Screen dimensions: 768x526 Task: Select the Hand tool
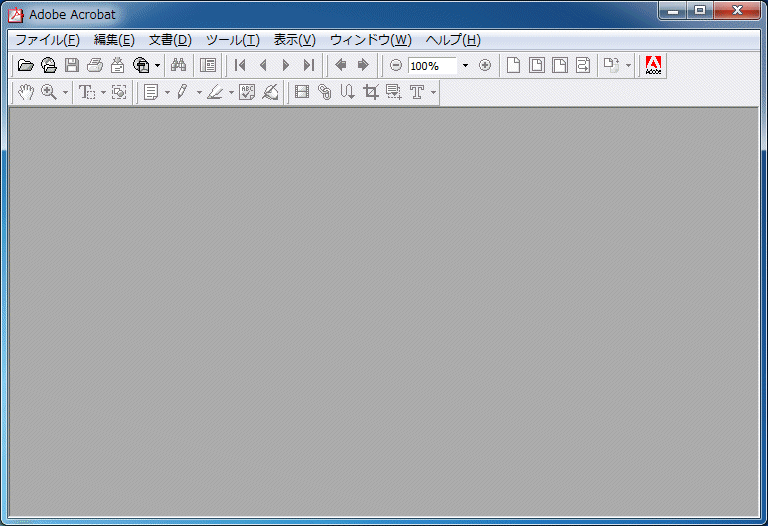[x=26, y=92]
